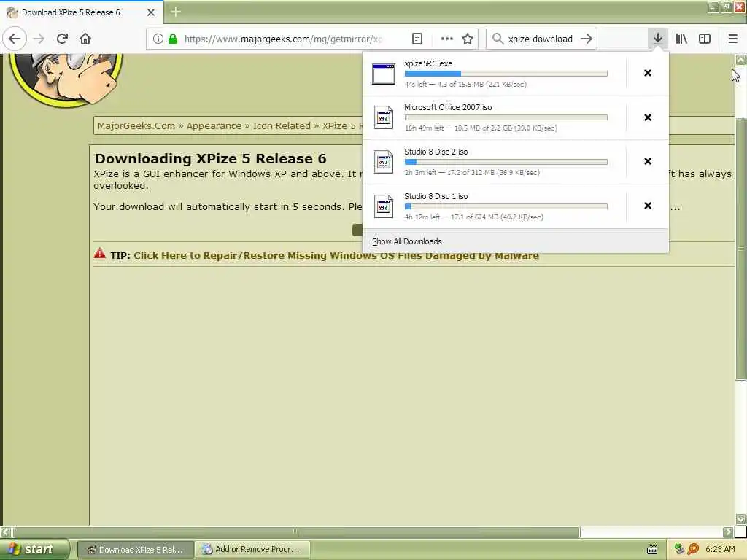747x560 pixels.
Task: Follow the Appearance breadcrumb link
Action: pos(214,125)
